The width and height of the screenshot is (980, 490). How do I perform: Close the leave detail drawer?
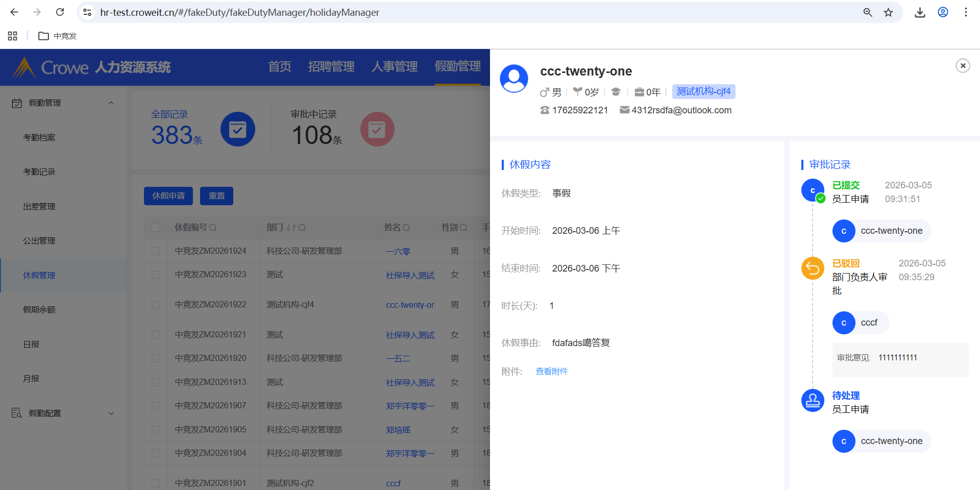(963, 65)
